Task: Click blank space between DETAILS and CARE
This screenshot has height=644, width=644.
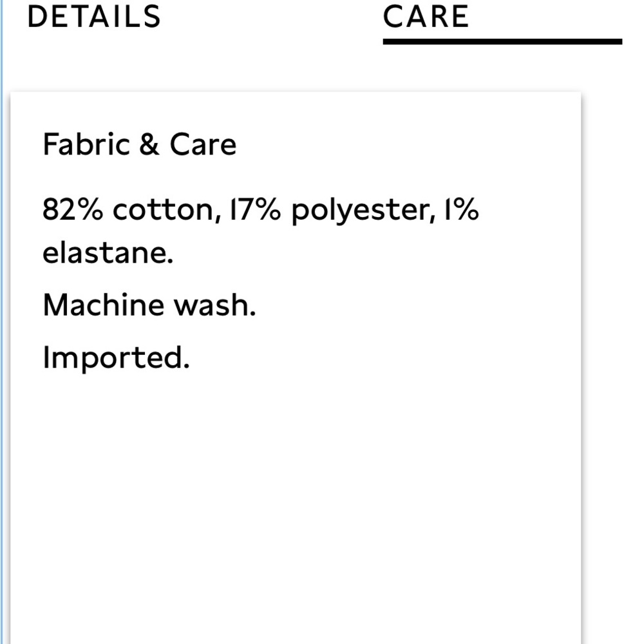Action: coord(270,18)
